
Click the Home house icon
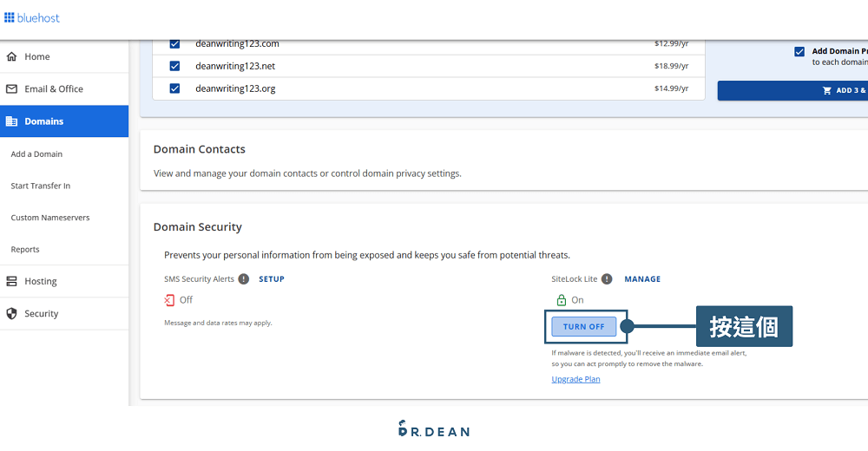11,56
